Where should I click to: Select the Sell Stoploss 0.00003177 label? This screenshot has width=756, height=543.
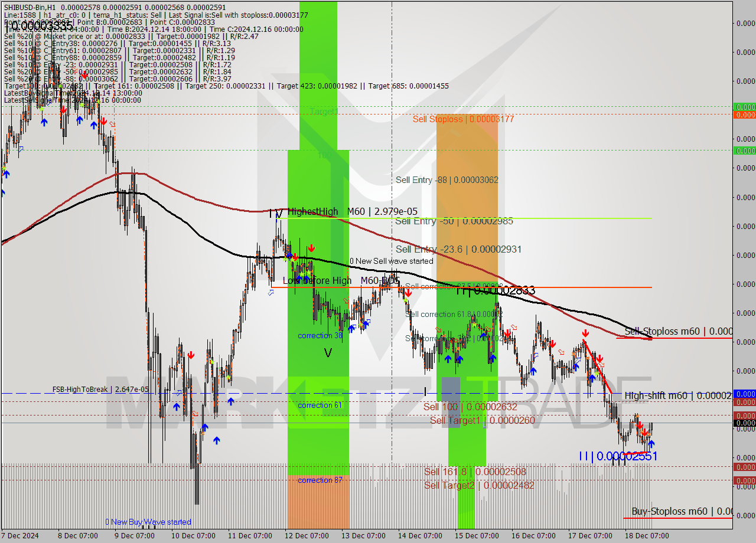pos(463,119)
